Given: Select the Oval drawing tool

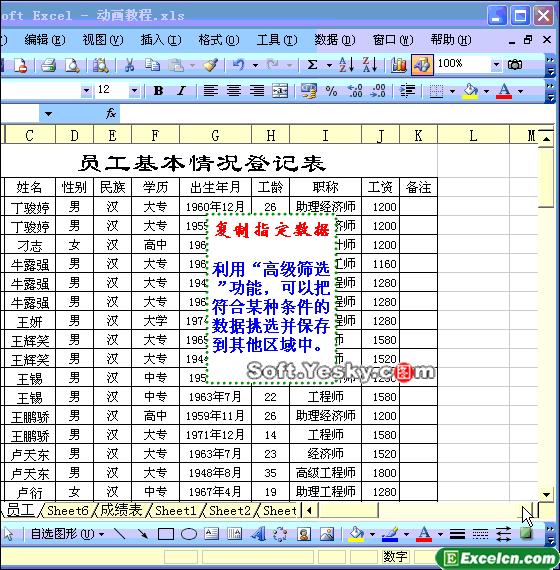Looking at the screenshot, I should (189, 534).
